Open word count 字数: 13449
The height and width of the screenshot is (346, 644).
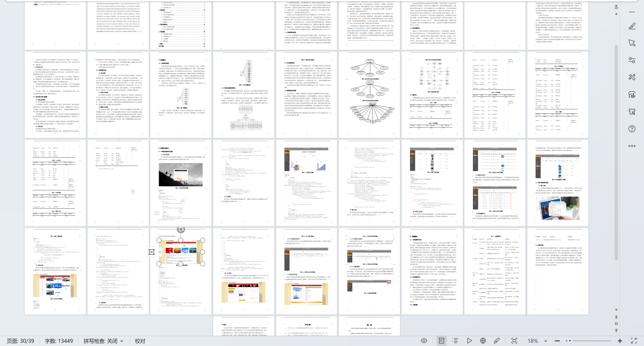58,341
